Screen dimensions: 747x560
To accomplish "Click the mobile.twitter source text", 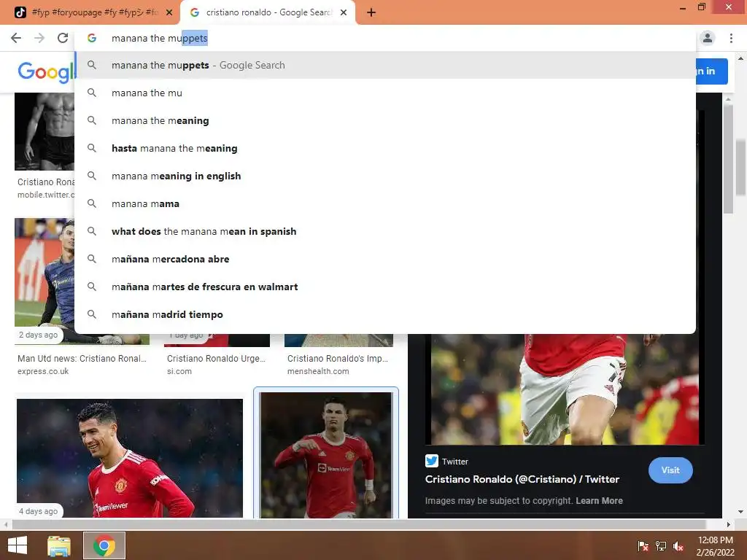I will [46, 195].
